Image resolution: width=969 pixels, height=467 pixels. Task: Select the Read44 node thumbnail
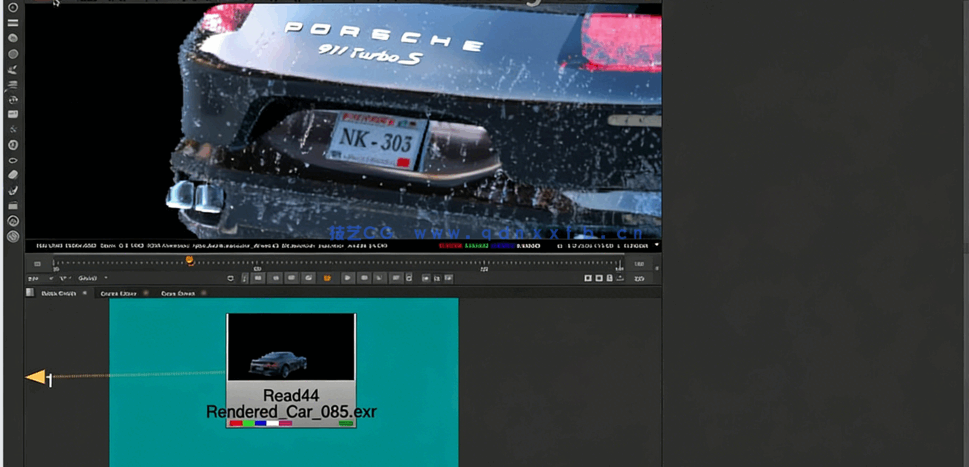click(291, 347)
